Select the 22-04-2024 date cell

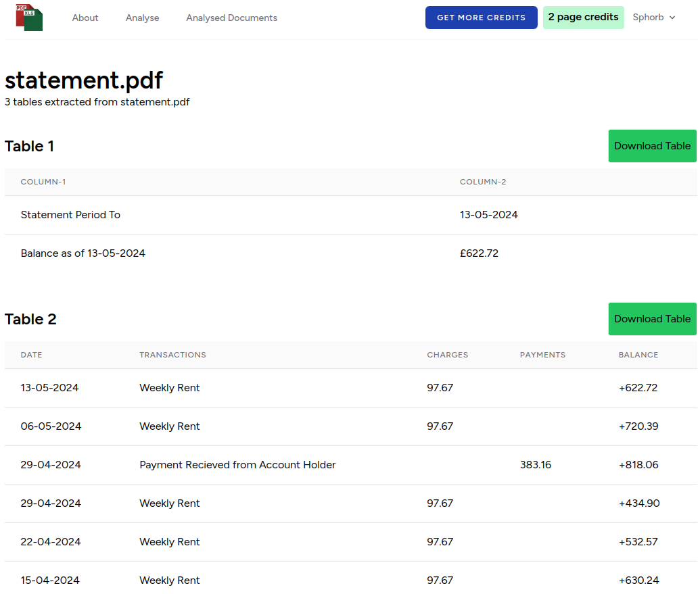click(x=51, y=542)
